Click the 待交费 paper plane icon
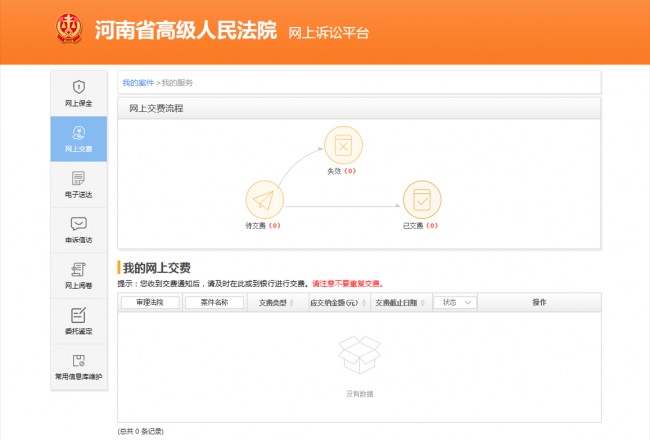 pyautogui.click(x=262, y=199)
